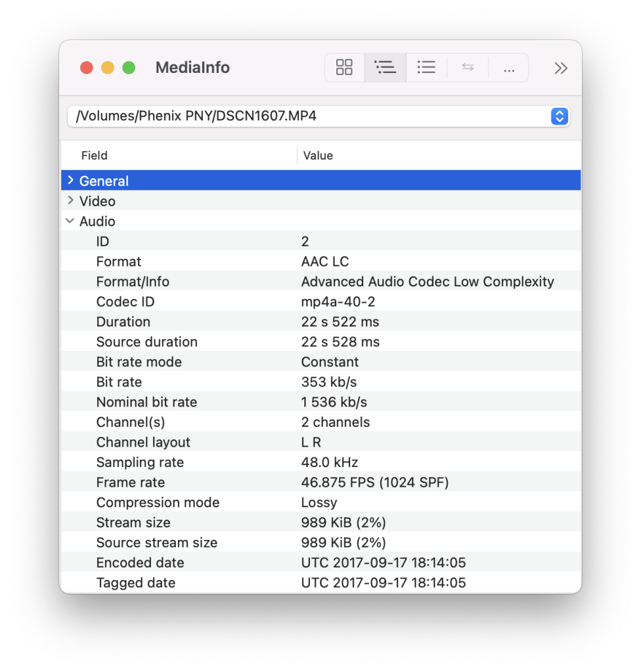641x672 pixels.
Task: Collapse the Audio section
Action: 70,221
